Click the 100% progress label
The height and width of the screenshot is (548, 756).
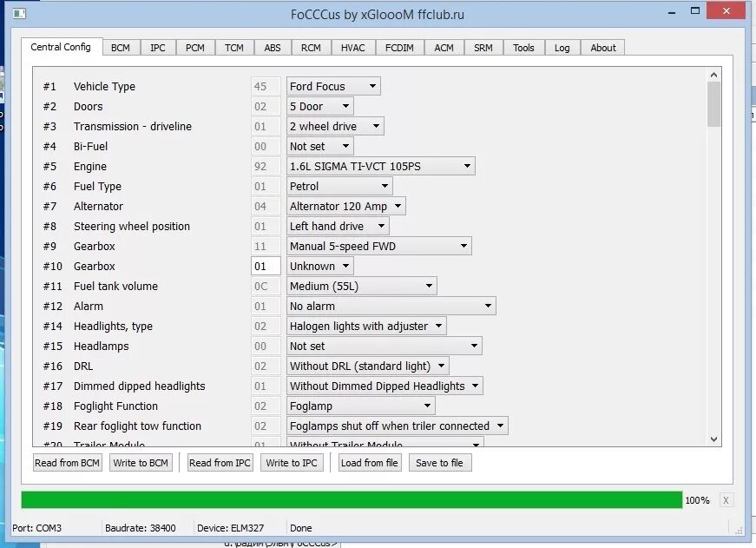pos(697,500)
